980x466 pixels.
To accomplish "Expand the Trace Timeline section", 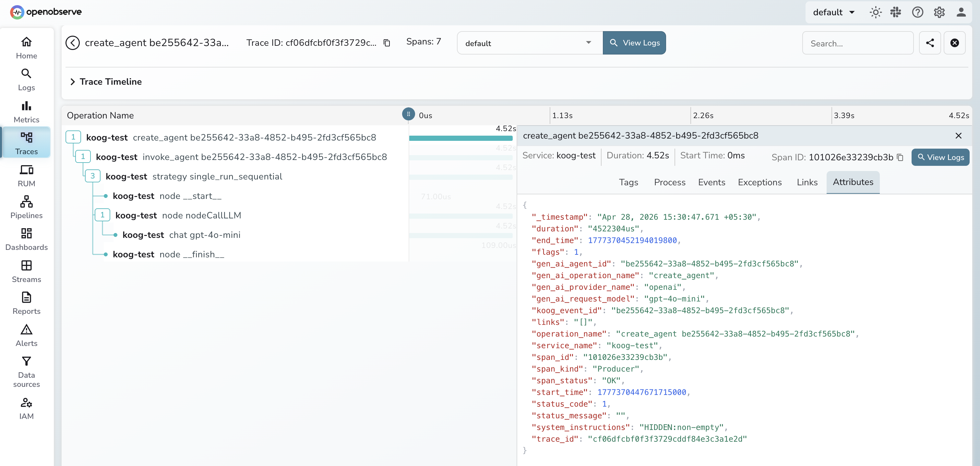I will [x=73, y=81].
